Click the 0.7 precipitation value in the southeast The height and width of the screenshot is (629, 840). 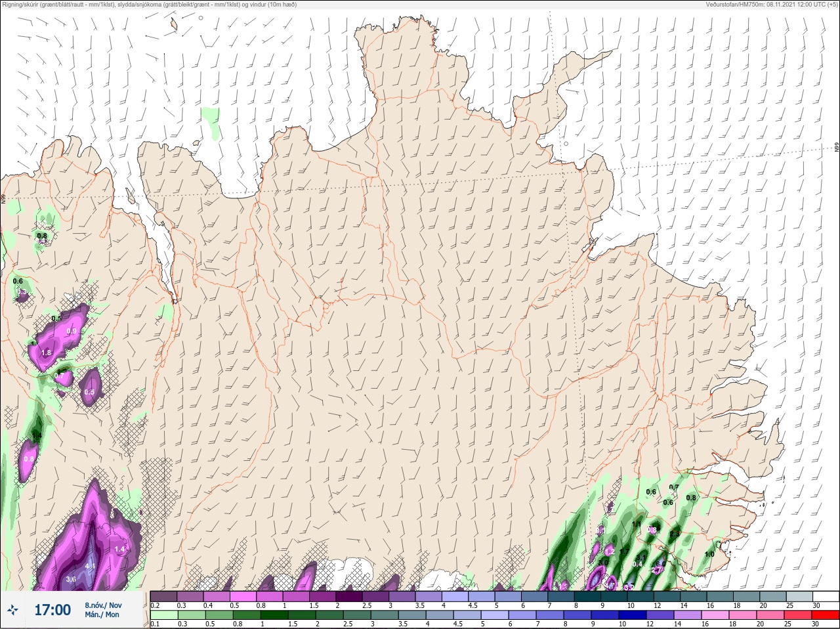coord(674,487)
